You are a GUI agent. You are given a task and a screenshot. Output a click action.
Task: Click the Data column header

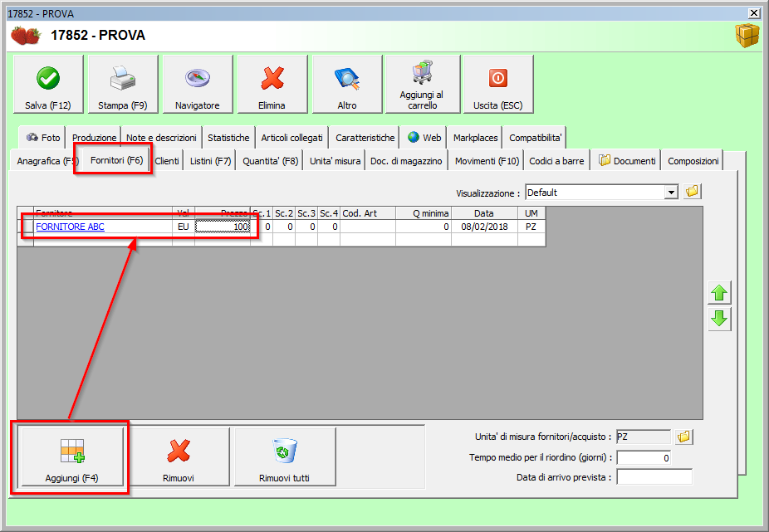(484, 213)
